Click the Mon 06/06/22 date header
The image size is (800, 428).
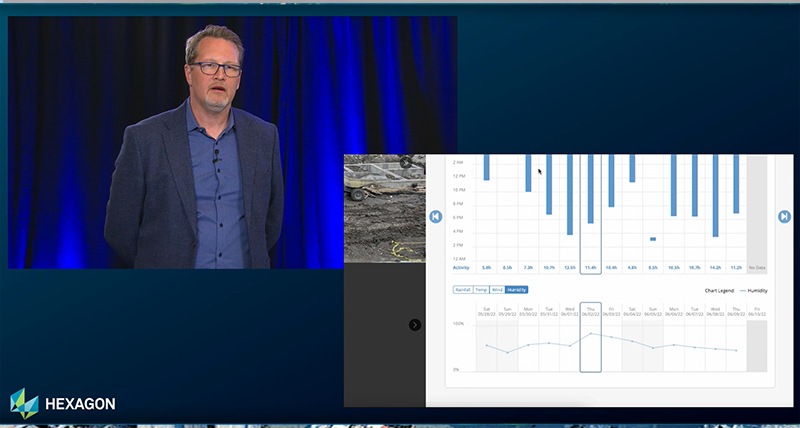click(x=674, y=312)
